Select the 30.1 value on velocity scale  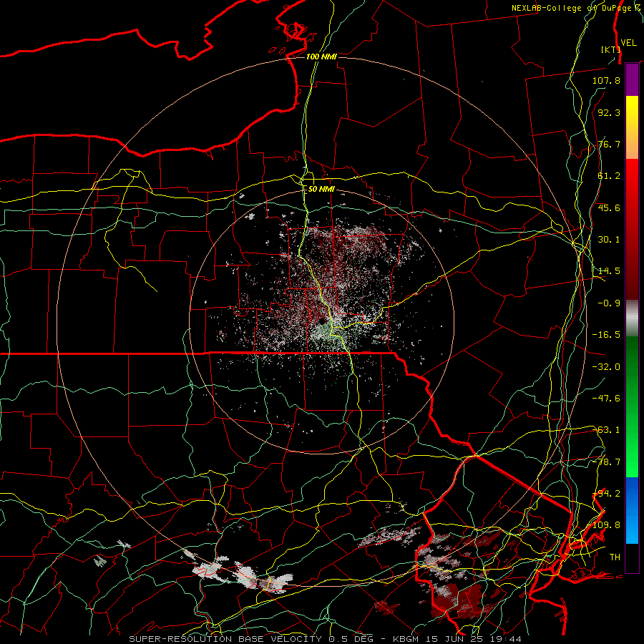pyautogui.click(x=609, y=240)
